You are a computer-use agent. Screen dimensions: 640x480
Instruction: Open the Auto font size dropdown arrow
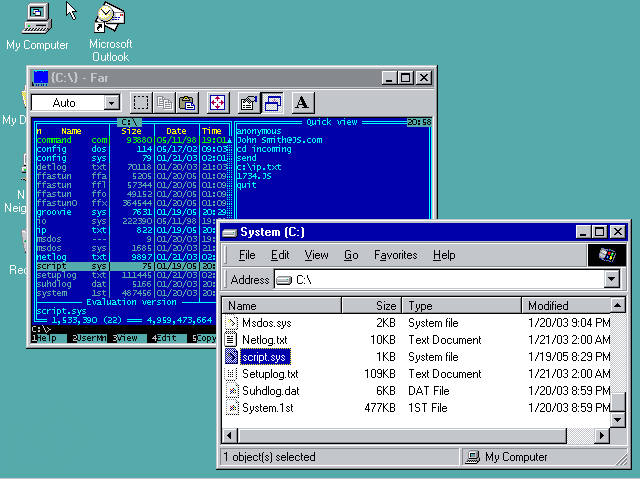pos(111,103)
